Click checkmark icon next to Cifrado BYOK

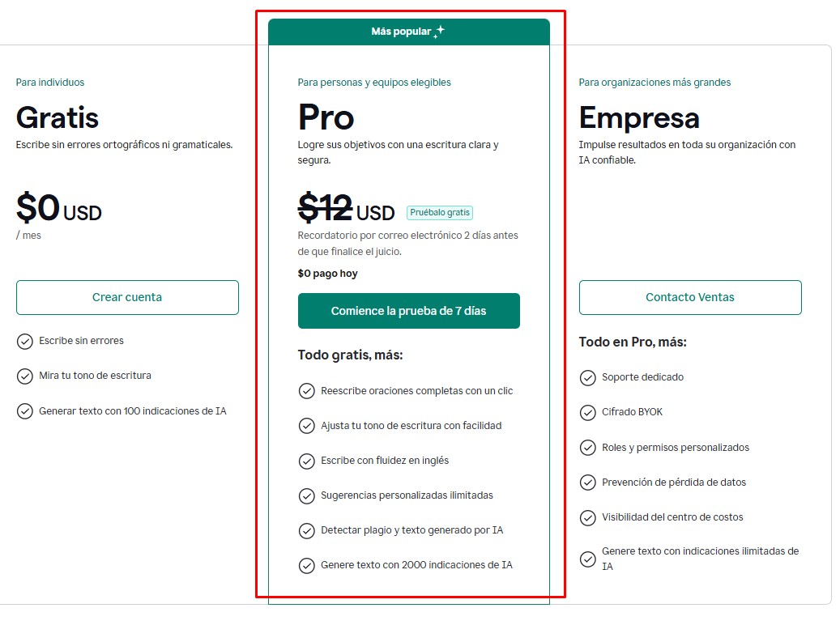pos(588,413)
